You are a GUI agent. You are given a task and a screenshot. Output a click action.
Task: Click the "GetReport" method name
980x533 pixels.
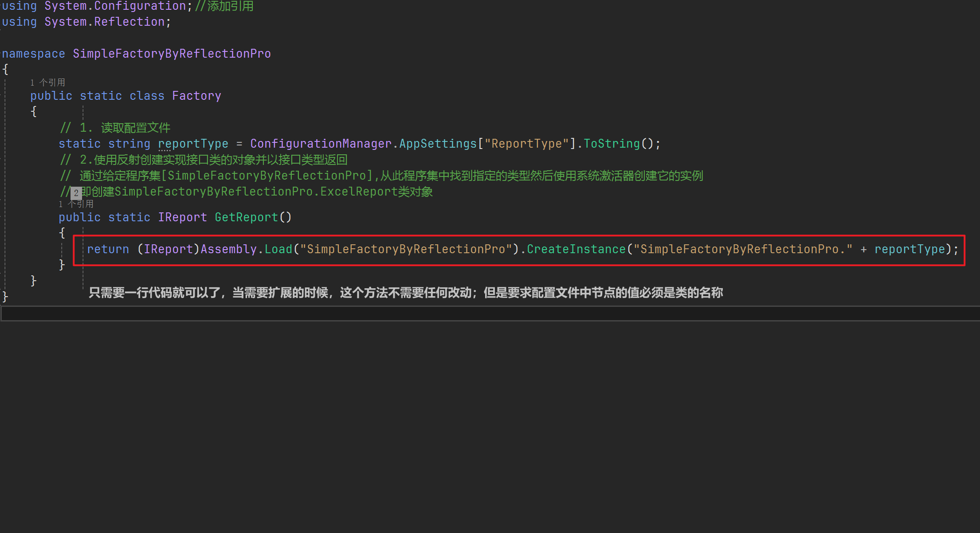click(x=246, y=217)
